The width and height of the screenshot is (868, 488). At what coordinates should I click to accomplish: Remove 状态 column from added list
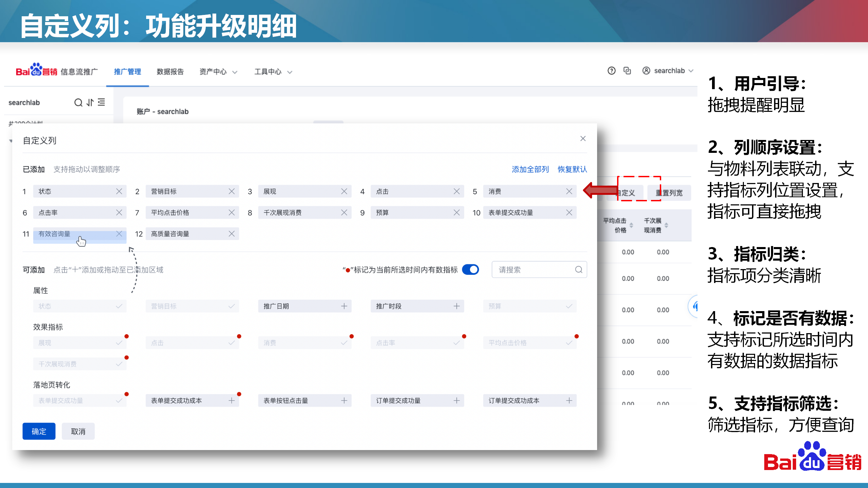click(x=119, y=191)
